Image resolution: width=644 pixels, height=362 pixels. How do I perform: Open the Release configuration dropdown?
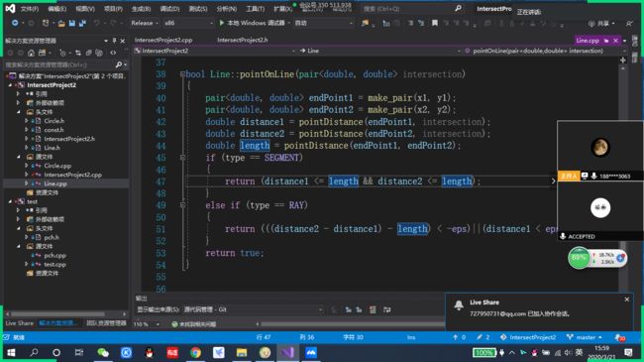145,23
